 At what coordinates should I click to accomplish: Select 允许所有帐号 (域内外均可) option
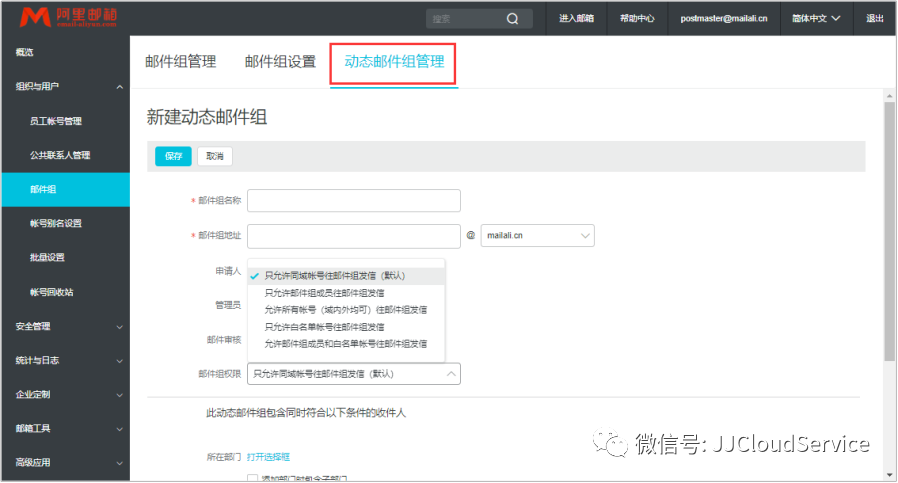pyautogui.click(x=346, y=310)
